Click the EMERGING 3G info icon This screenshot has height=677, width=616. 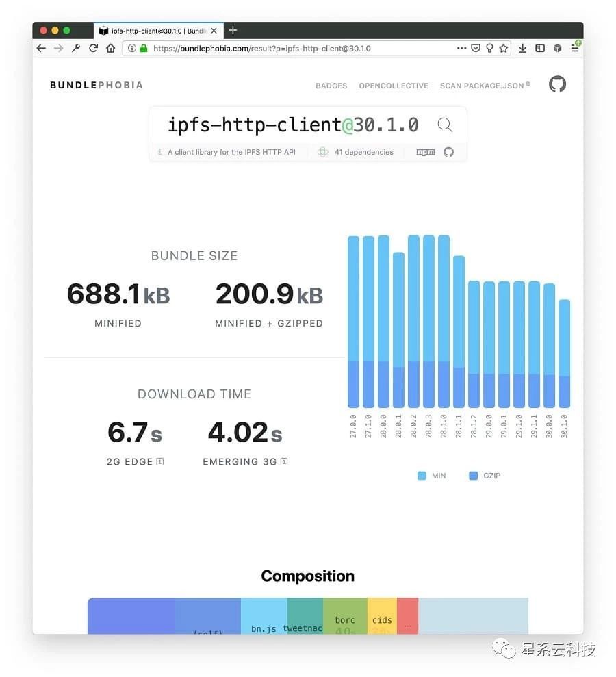click(283, 461)
